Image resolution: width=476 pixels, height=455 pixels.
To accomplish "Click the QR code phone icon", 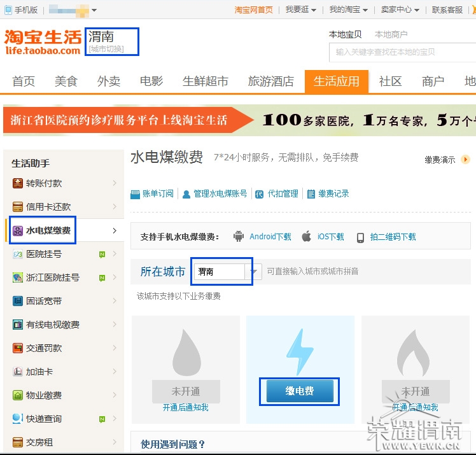I will [x=360, y=237].
